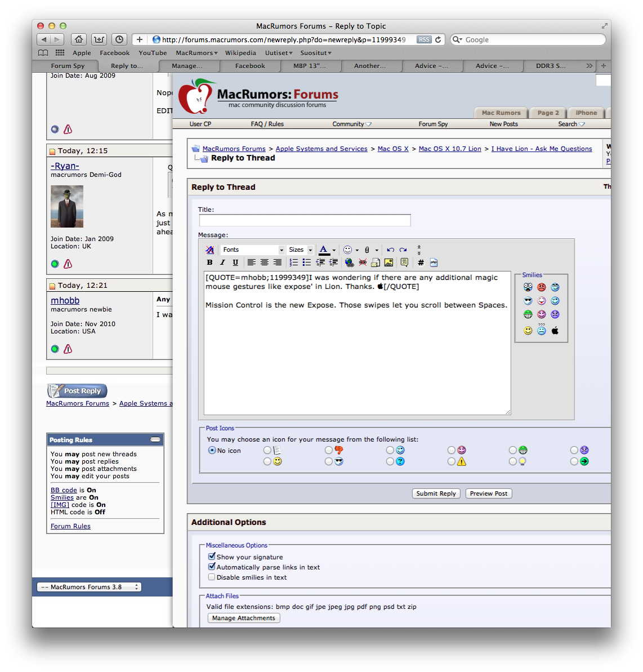Open the MacRumors bookmarks bar menu
Viewport: 643px width, 672px height.
coord(197,53)
